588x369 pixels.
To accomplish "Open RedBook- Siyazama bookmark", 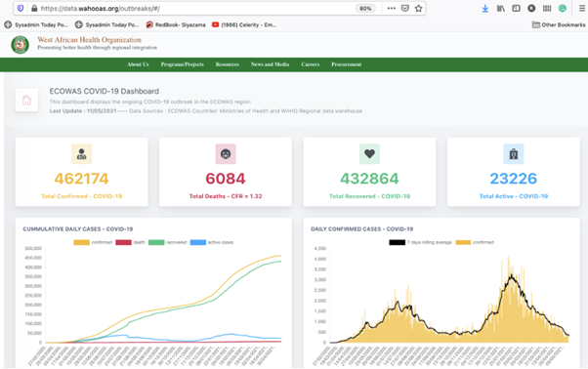I will click(176, 24).
